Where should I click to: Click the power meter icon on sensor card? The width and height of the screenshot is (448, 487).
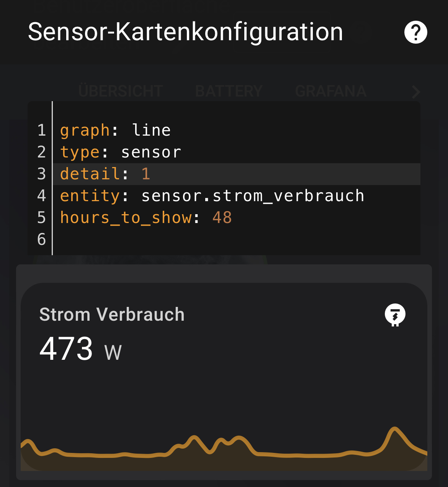(x=395, y=315)
